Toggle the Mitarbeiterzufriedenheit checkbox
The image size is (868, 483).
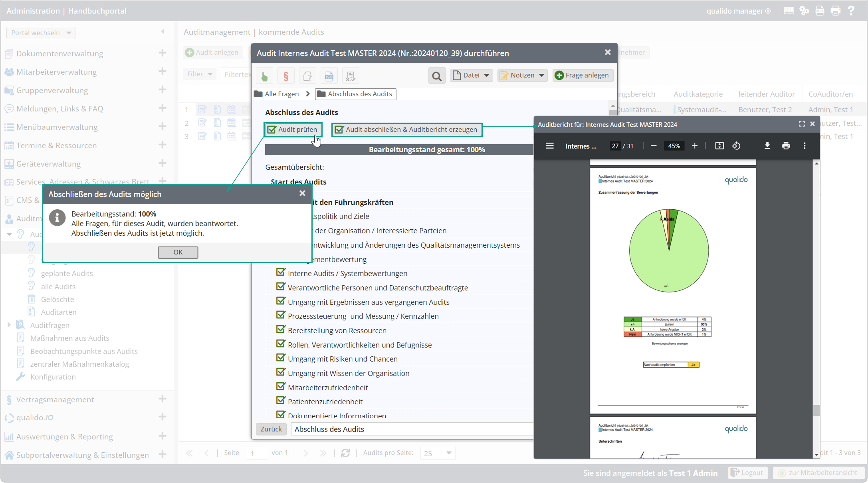(281, 387)
